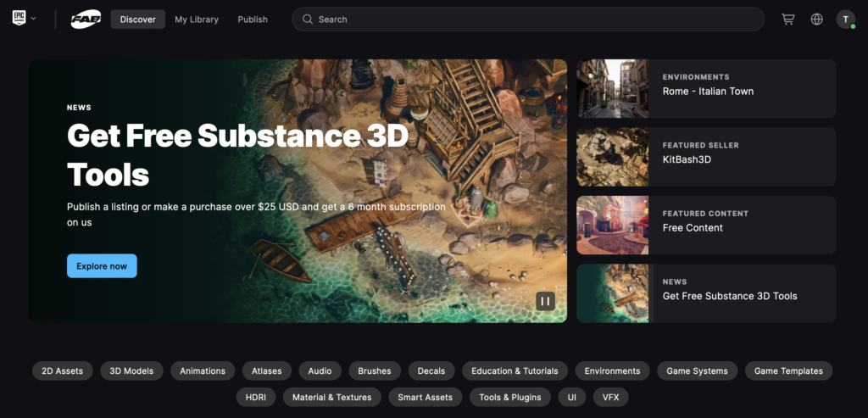
Task: Select the 3D Models category chip
Action: 131,371
